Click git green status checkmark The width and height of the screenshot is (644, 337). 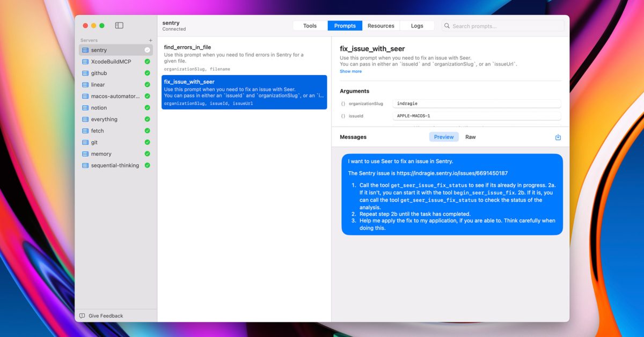(147, 142)
